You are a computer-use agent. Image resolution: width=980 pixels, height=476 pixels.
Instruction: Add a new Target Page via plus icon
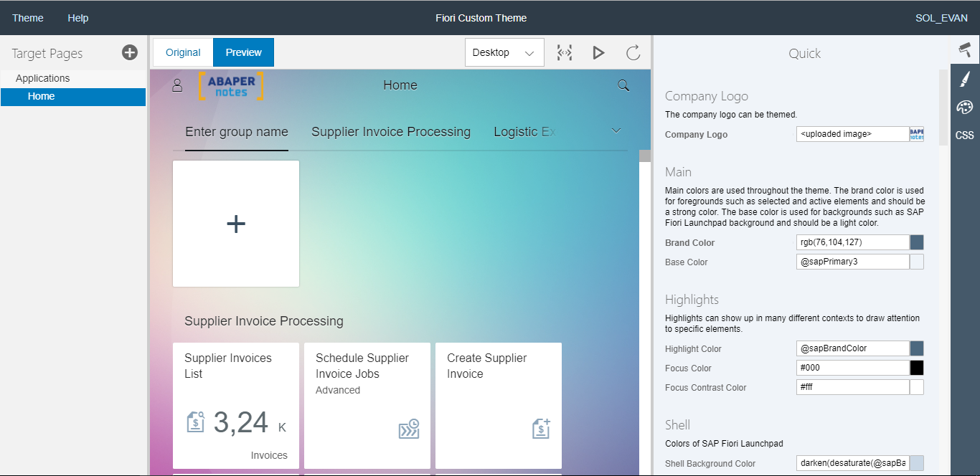pos(129,52)
